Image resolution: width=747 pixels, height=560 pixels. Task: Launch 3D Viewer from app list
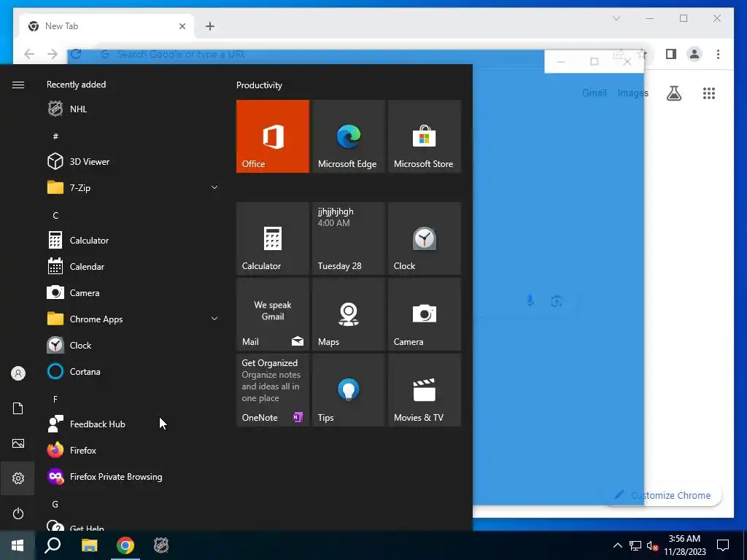click(133, 161)
